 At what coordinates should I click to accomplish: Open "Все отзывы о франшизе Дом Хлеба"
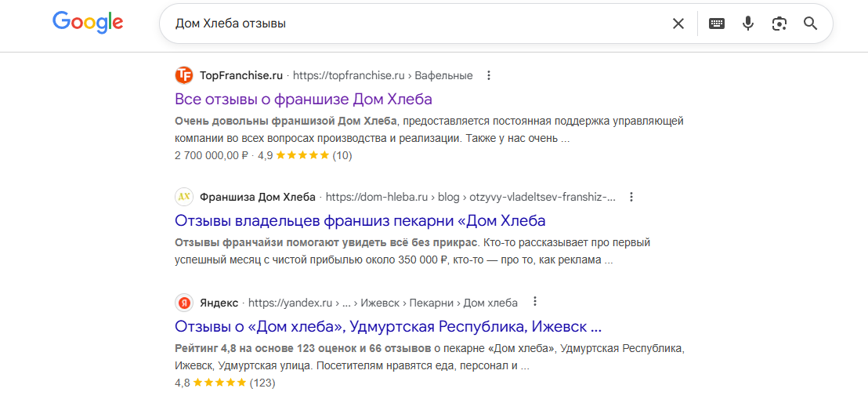[303, 100]
